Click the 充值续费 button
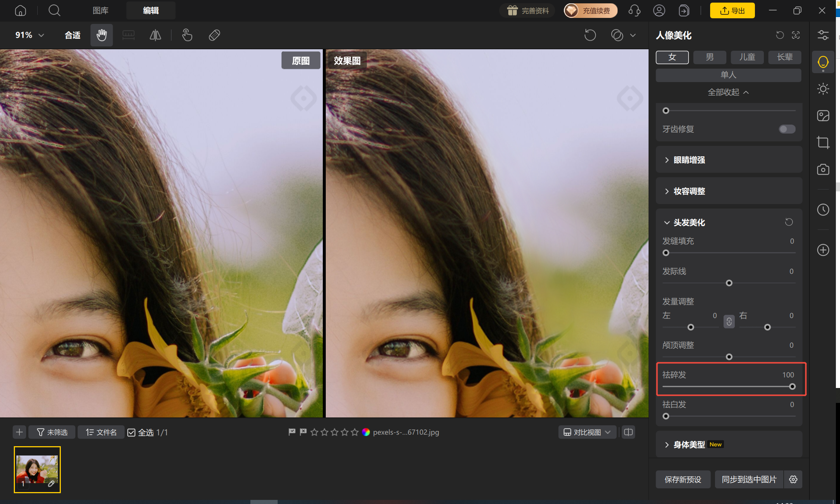The width and height of the screenshot is (840, 504). click(590, 10)
